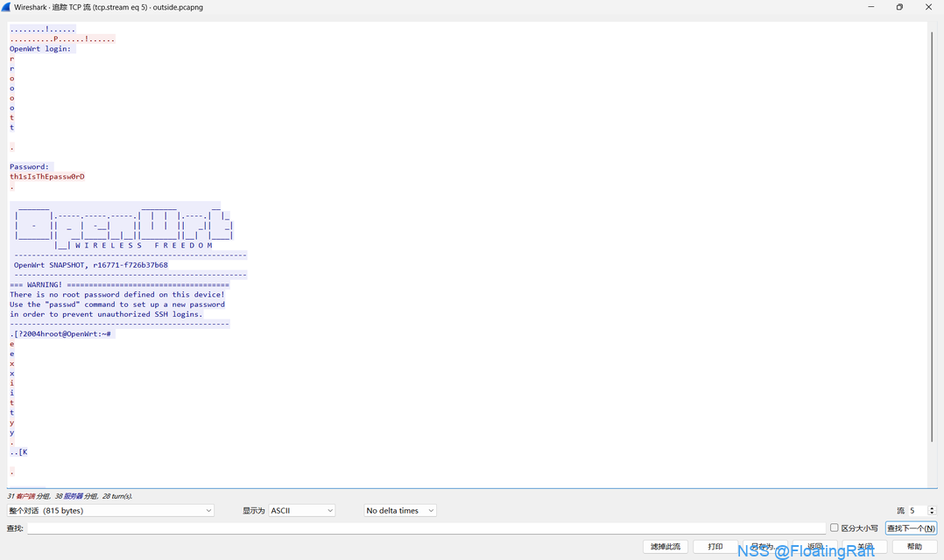Click the "W I R E L E S S F R E E D O M" banner text
The height and width of the screenshot is (560, 944).
point(144,245)
